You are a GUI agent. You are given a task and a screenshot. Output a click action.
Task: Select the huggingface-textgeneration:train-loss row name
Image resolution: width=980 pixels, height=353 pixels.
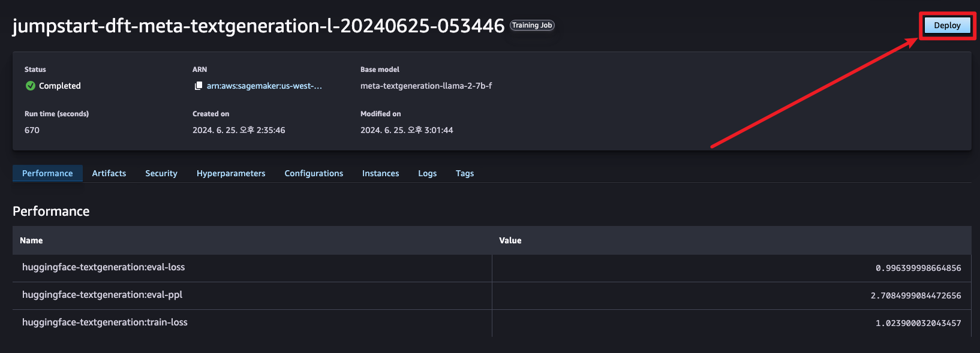click(x=105, y=322)
